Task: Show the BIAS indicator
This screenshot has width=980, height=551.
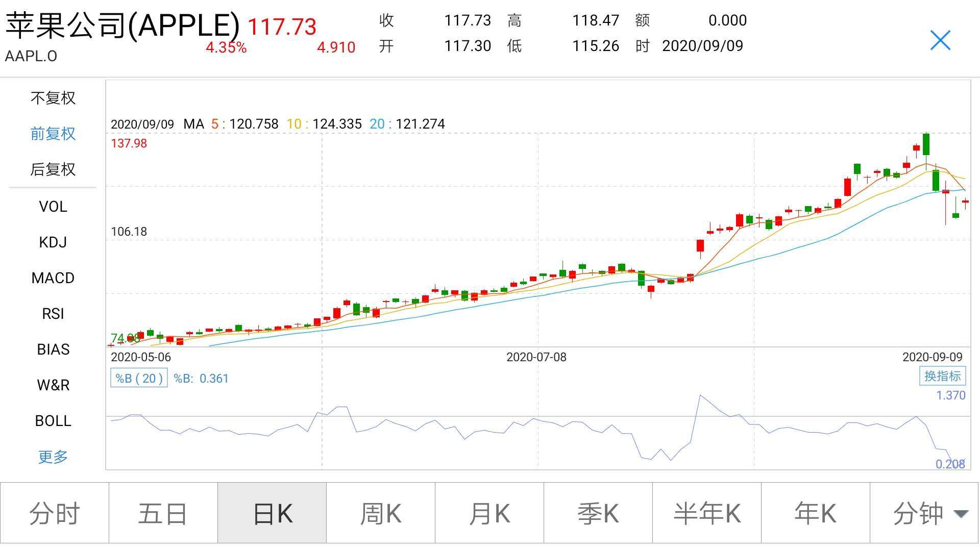Action: pyautogui.click(x=53, y=349)
